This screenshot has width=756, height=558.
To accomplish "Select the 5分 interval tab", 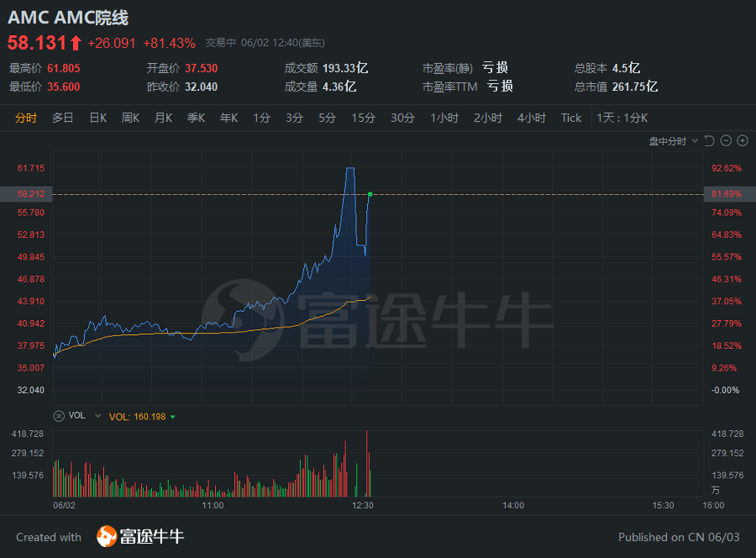I will click(327, 118).
